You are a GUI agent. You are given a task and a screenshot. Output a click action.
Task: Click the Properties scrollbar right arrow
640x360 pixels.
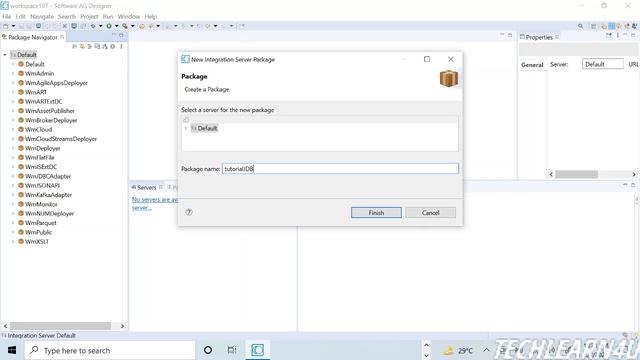click(633, 174)
